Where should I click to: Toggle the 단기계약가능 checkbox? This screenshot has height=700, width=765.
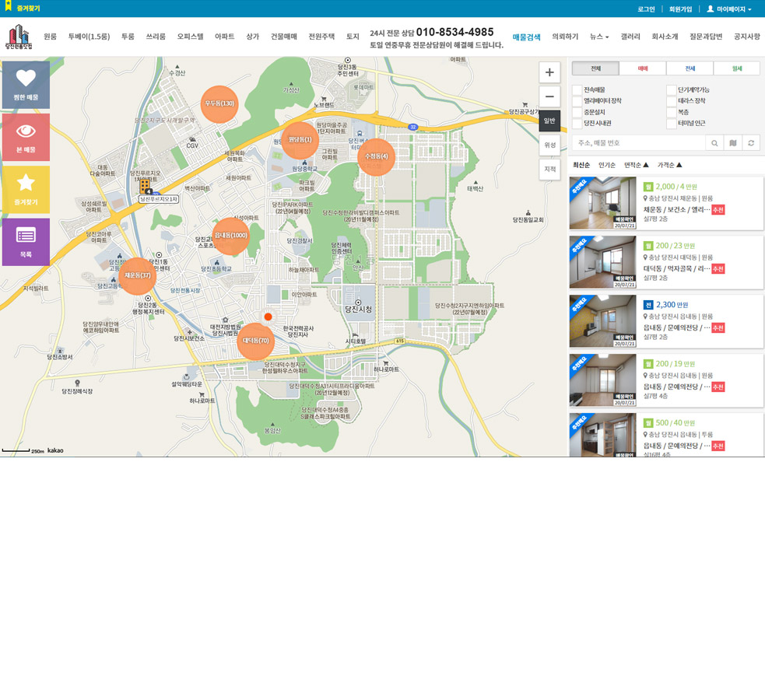[672, 89]
